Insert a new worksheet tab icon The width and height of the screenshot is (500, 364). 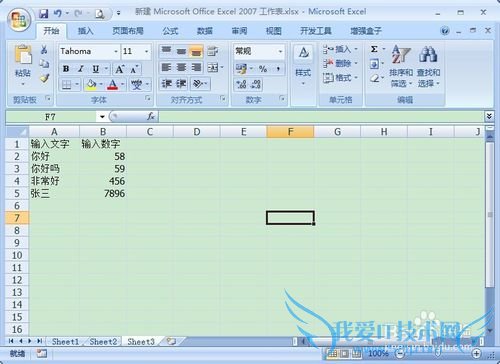(x=171, y=341)
